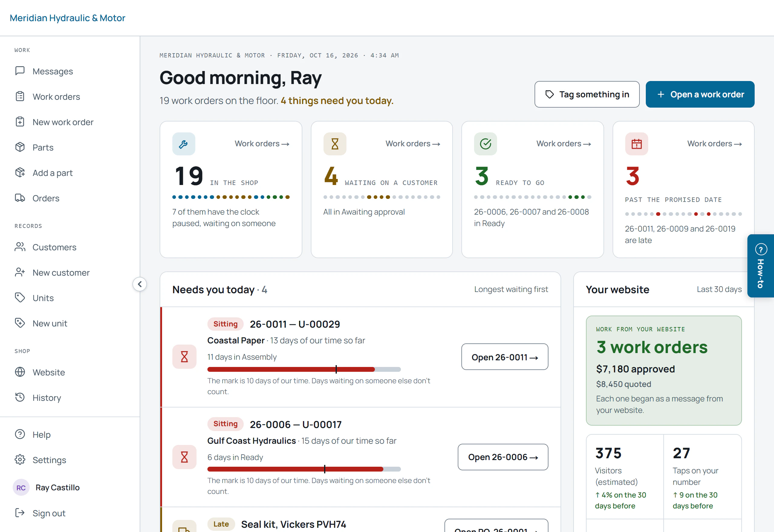Click the checkmark icon on Ready to go card
This screenshot has width=774, height=532.
(x=486, y=144)
